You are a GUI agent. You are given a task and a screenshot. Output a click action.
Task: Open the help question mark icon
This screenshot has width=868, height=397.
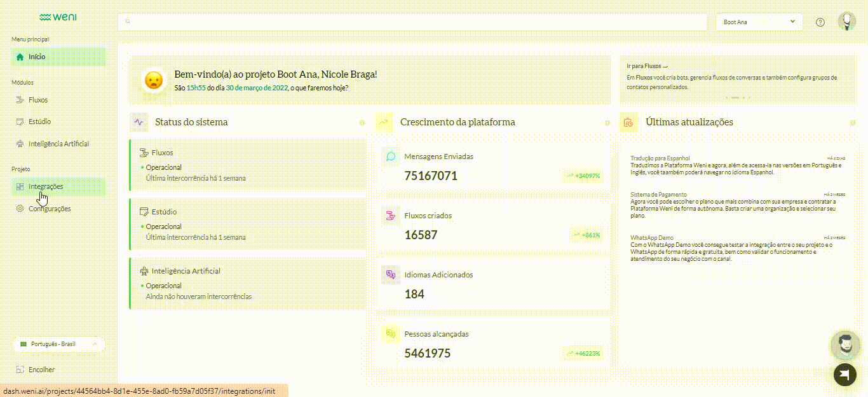[x=820, y=22]
